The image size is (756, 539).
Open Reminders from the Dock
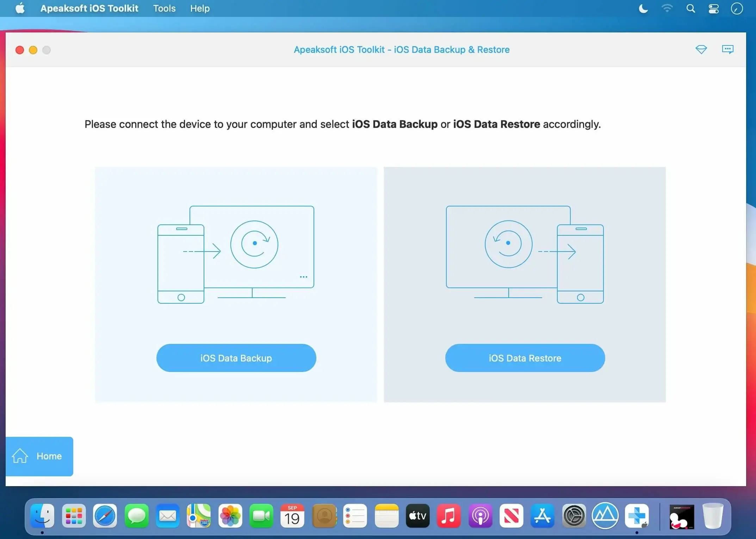pyautogui.click(x=355, y=516)
